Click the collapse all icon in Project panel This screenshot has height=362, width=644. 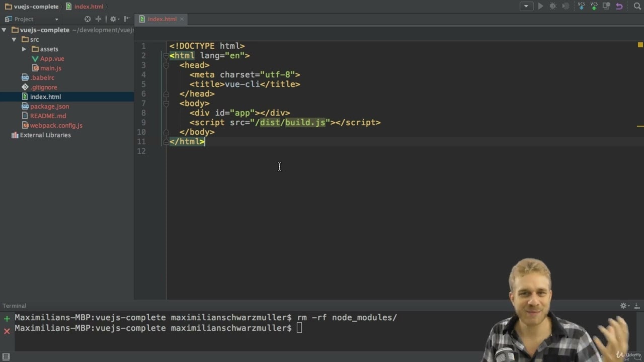pos(99,19)
